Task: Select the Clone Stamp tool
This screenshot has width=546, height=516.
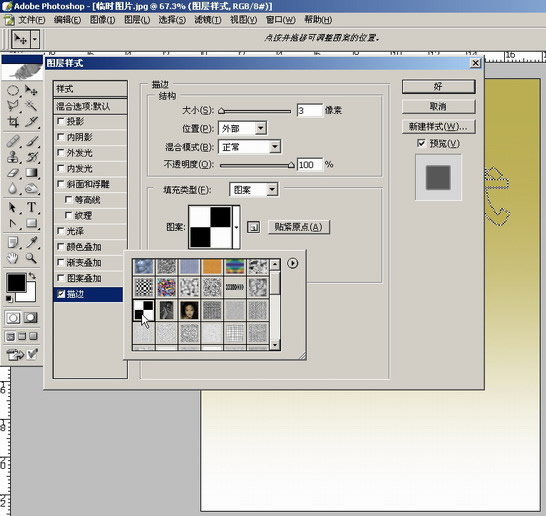Action: click(x=13, y=157)
